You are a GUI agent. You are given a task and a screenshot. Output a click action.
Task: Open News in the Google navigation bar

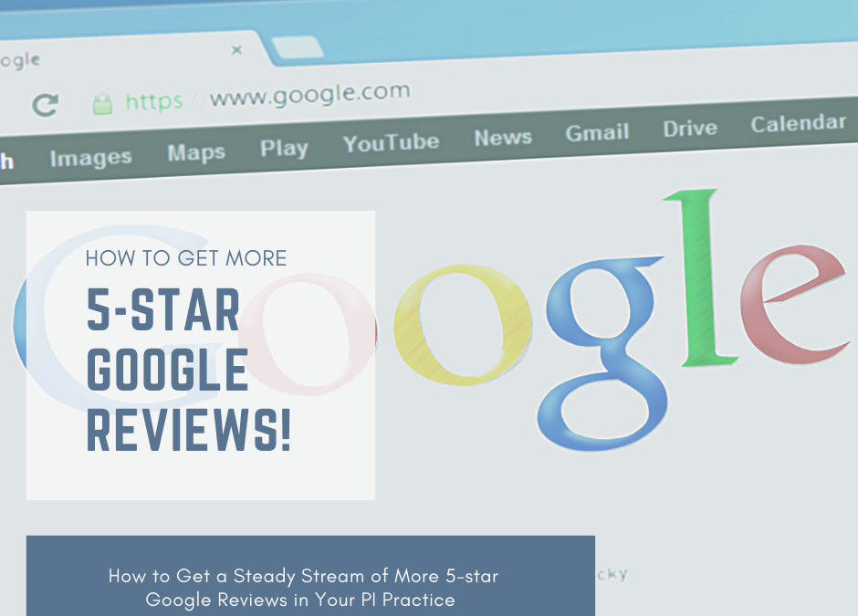coord(503,138)
